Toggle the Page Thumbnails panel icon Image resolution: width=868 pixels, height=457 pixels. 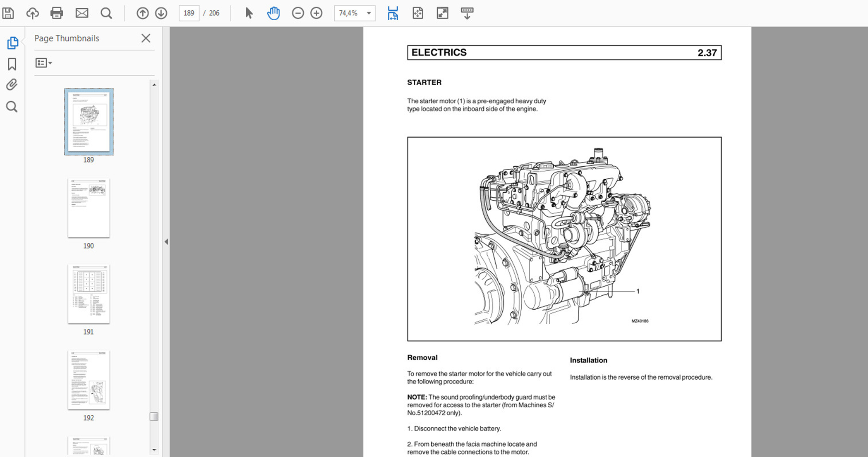[x=12, y=43]
